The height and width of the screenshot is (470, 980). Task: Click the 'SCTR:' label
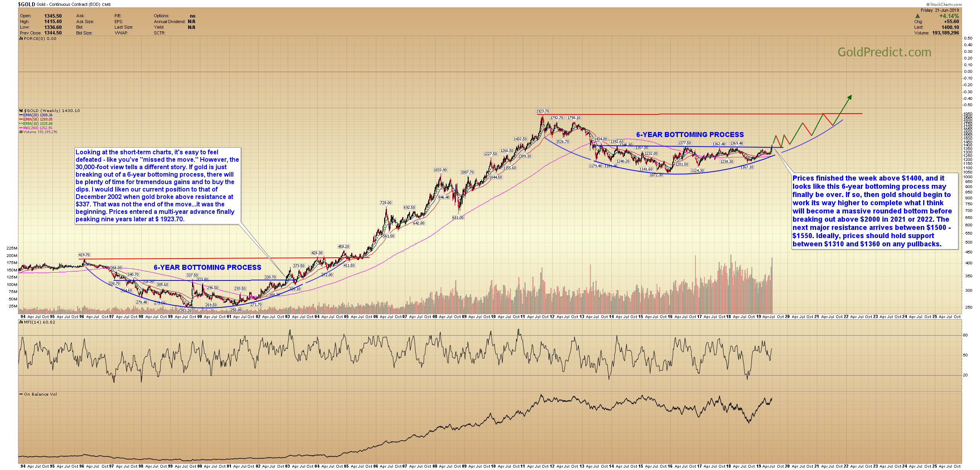click(160, 33)
